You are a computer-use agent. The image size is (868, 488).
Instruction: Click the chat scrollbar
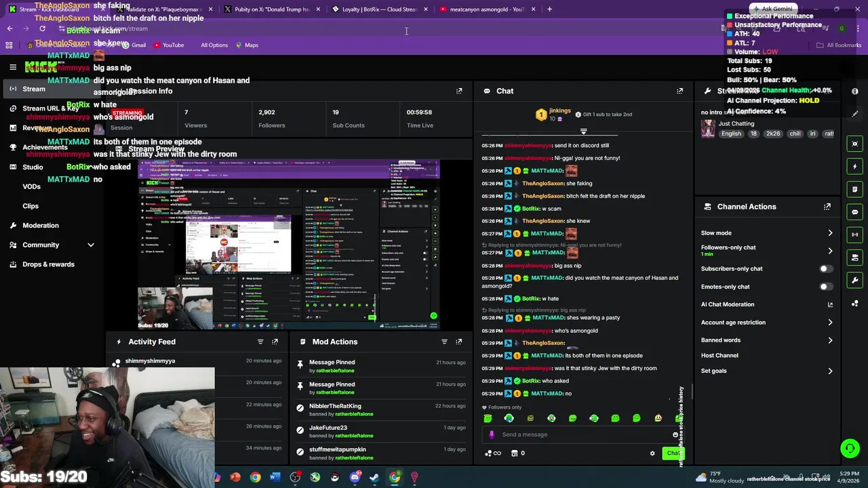coord(692,392)
